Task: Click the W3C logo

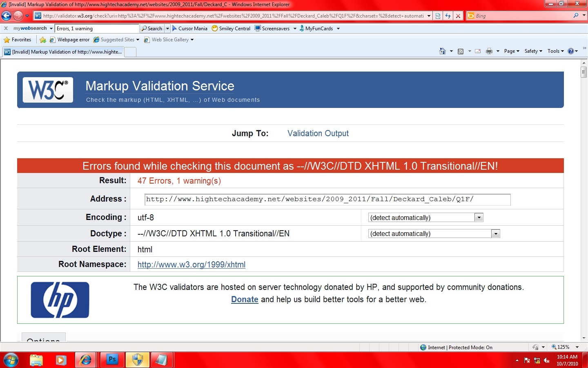Action: click(48, 90)
